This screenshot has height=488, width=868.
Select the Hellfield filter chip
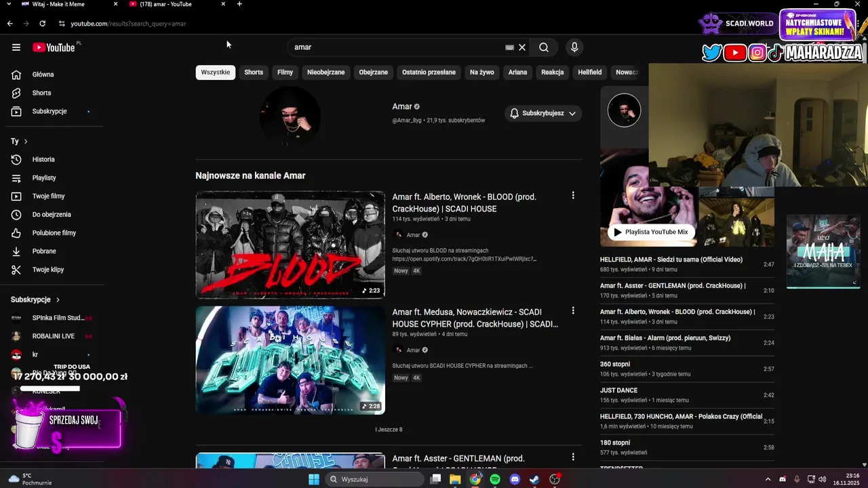coord(590,72)
